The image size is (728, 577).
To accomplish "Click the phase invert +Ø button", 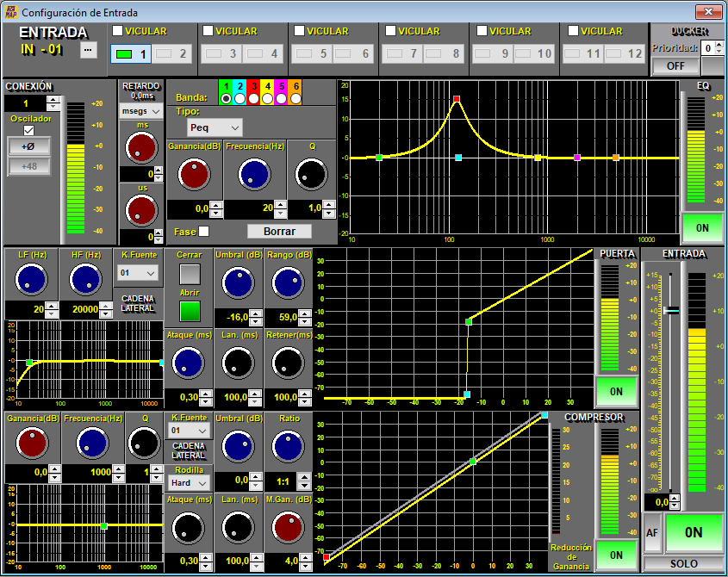I will tap(28, 147).
